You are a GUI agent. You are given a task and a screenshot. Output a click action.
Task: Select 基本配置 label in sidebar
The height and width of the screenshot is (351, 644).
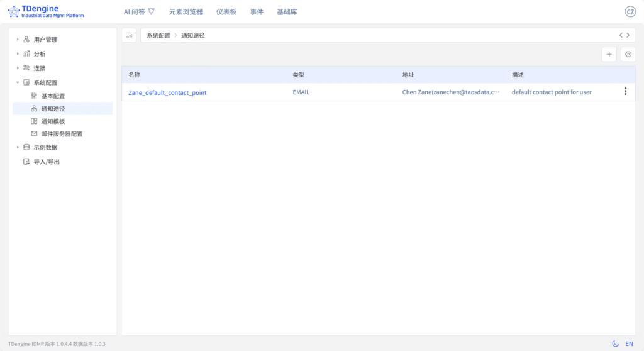53,96
